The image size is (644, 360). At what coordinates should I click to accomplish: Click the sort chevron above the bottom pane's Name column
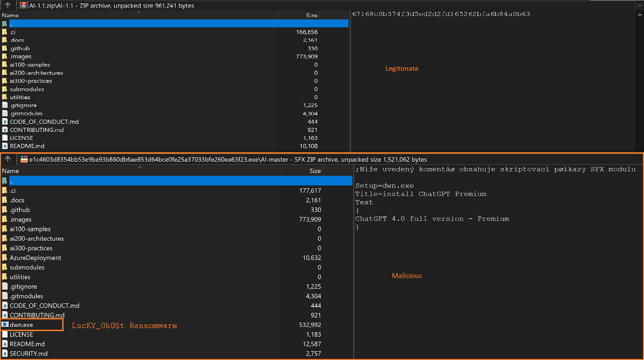coord(140,167)
